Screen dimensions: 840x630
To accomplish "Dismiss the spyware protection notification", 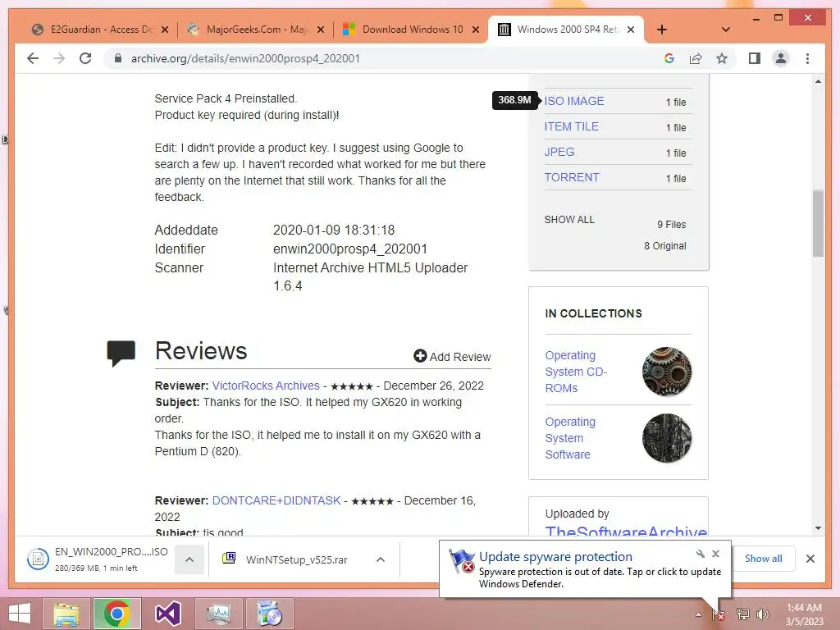I will [x=715, y=554].
